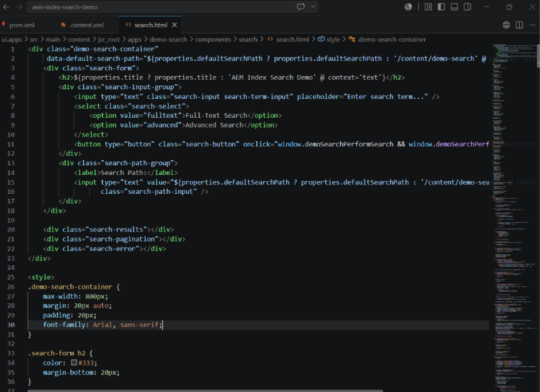540x392 pixels.
Task: Switch to the .content.xml tab
Action: click(86, 25)
